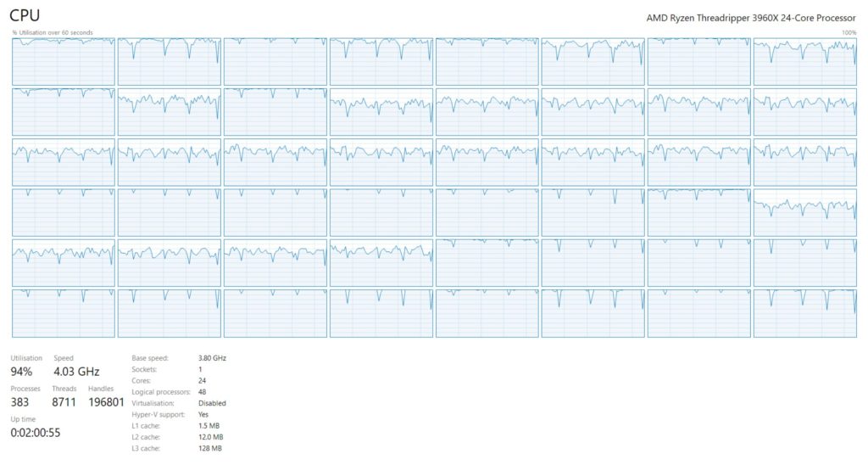The width and height of the screenshot is (868, 465).
Task: Click the Yes value for Hyper-V support
Action: (203, 415)
